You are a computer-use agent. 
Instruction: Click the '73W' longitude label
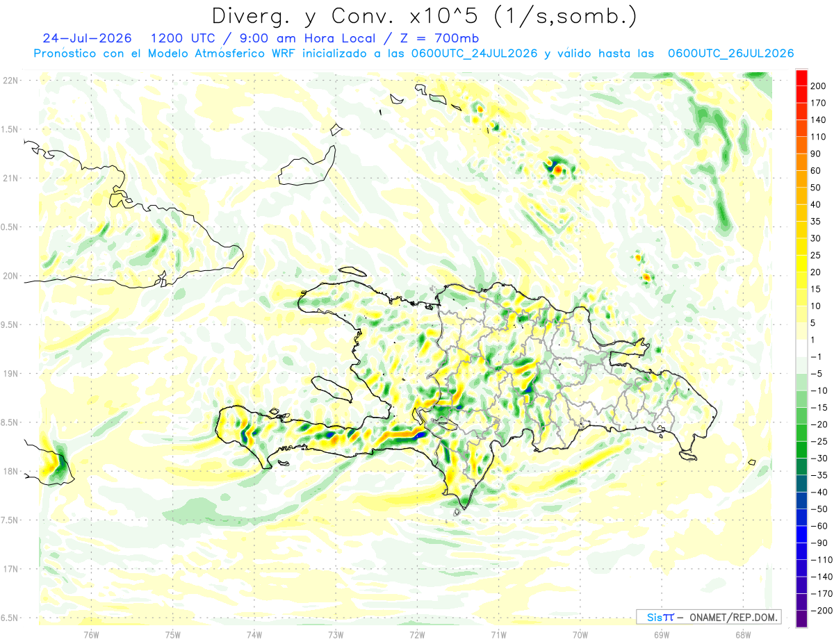[336, 634]
